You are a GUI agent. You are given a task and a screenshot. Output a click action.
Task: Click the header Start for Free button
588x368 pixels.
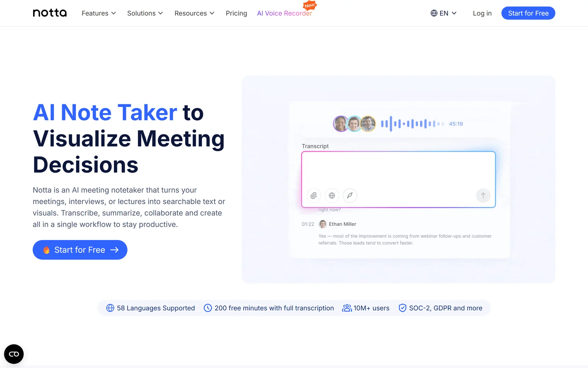coord(528,13)
